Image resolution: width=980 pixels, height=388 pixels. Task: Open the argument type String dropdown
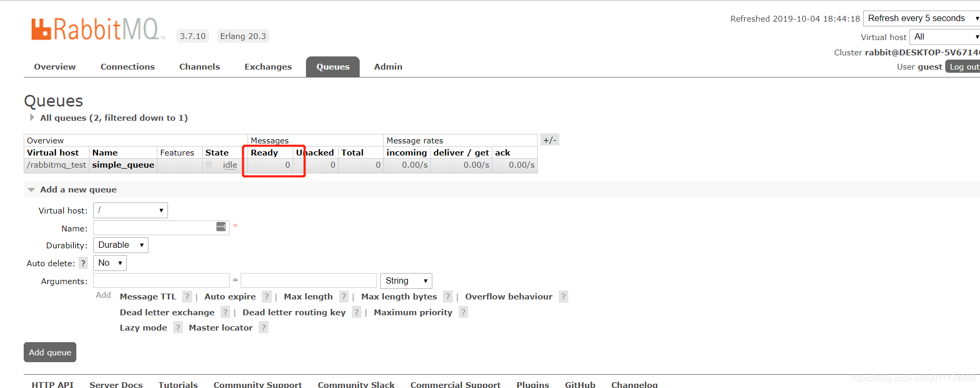pyautogui.click(x=406, y=281)
